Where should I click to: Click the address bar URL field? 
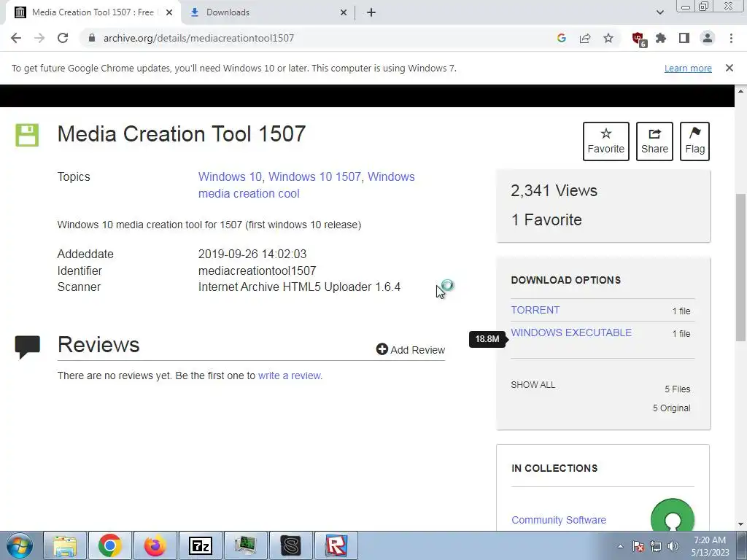314,38
